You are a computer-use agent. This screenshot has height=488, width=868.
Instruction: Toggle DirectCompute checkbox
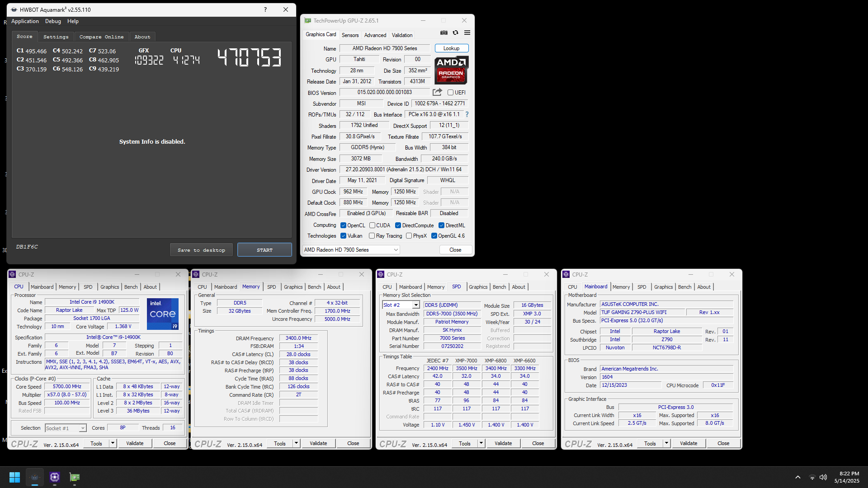pos(398,225)
